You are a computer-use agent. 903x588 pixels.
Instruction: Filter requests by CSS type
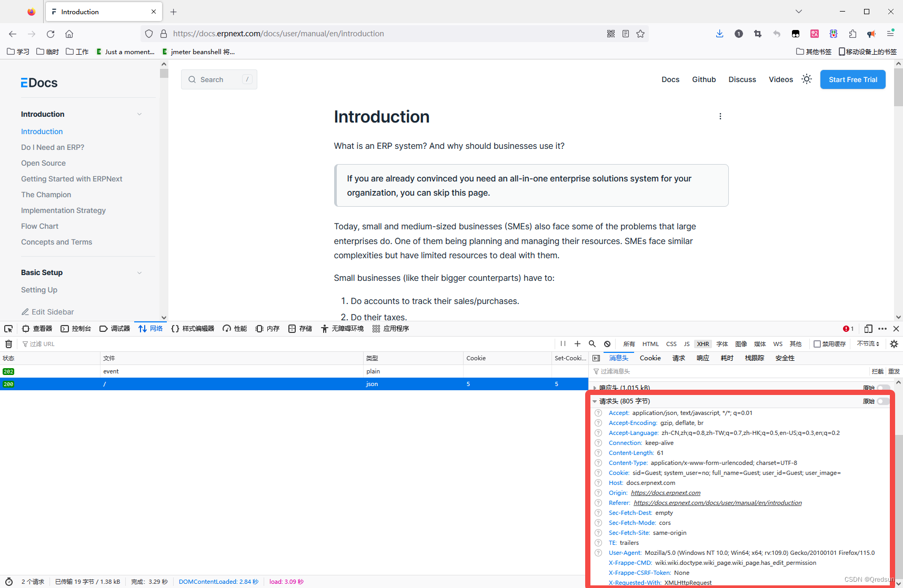(671, 344)
